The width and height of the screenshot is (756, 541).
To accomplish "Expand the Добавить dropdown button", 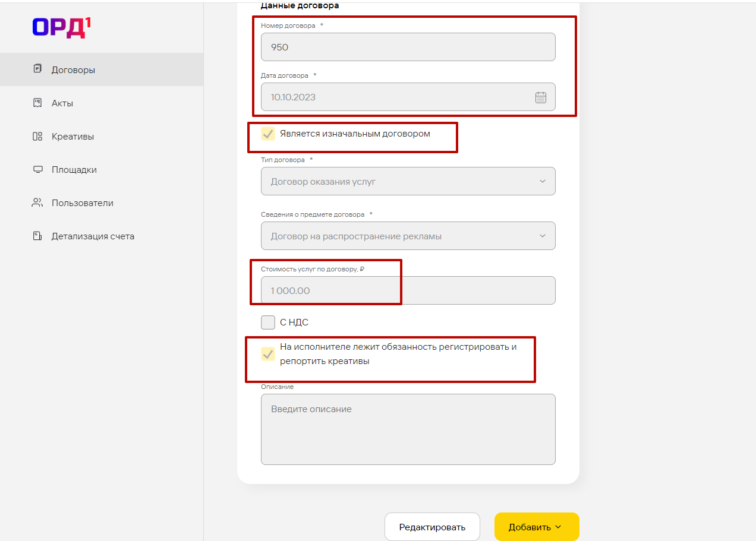I will [x=536, y=527].
